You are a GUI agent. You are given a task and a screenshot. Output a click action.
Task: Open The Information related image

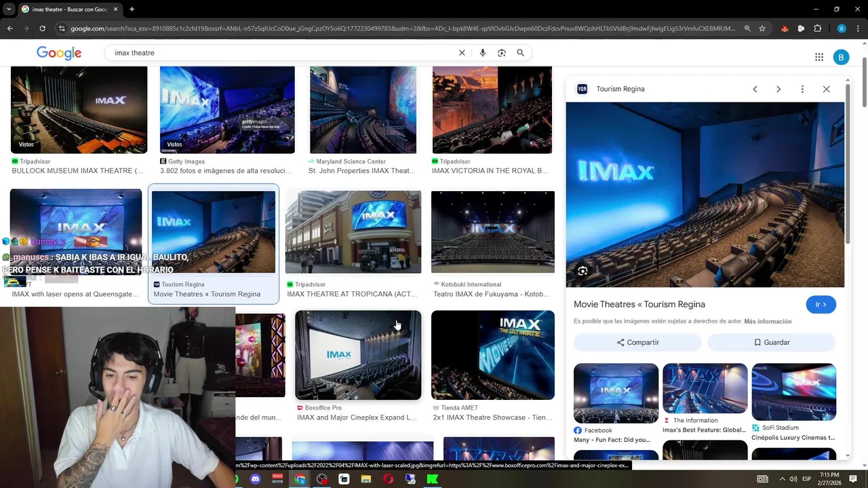pyautogui.click(x=705, y=388)
